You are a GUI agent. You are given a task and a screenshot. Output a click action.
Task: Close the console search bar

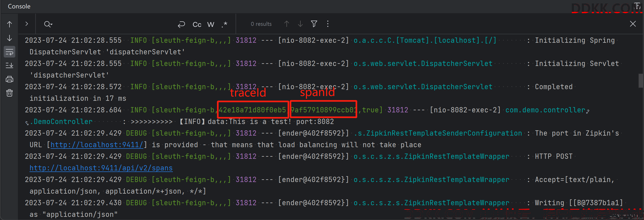pyautogui.click(x=633, y=24)
